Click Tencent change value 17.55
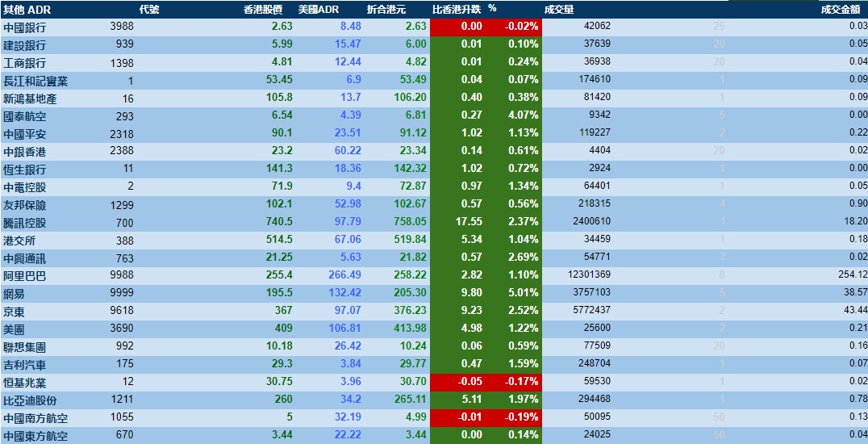The width and height of the screenshot is (868, 444). coord(469,221)
